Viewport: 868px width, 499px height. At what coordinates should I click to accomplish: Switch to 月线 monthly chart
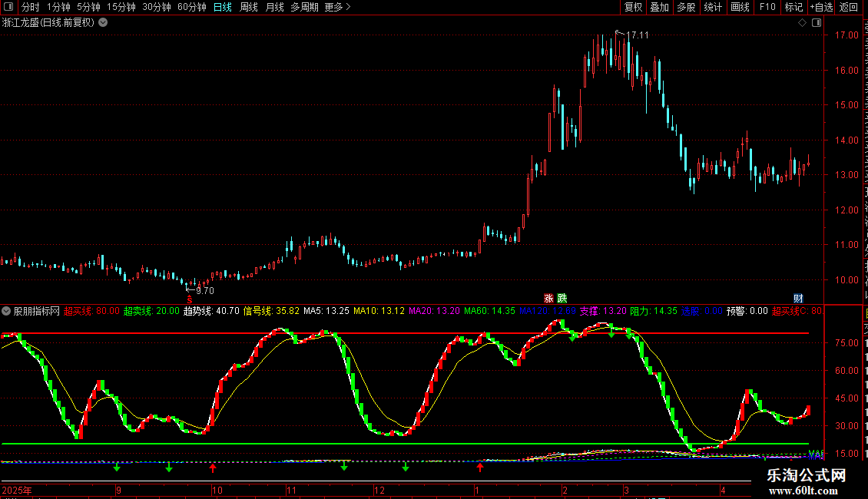[x=274, y=7]
